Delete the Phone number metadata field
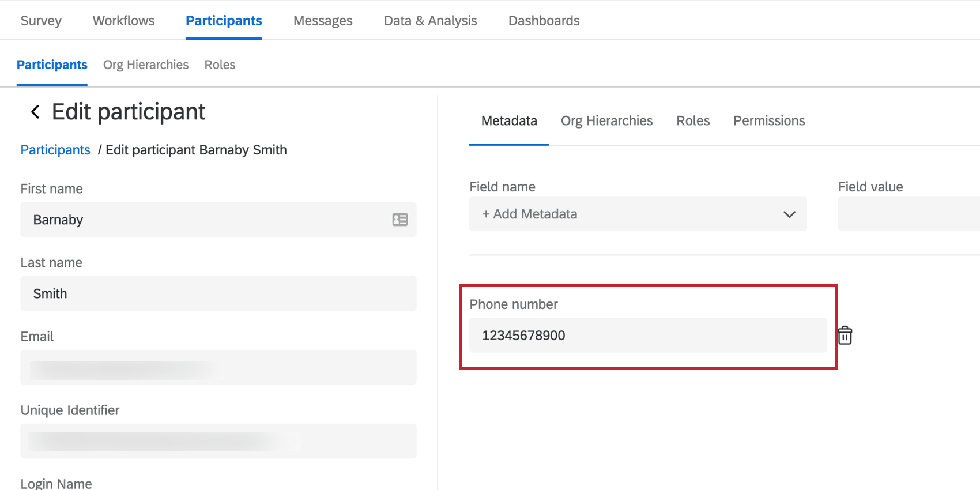Image resolution: width=980 pixels, height=490 pixels. coord(845,336)
